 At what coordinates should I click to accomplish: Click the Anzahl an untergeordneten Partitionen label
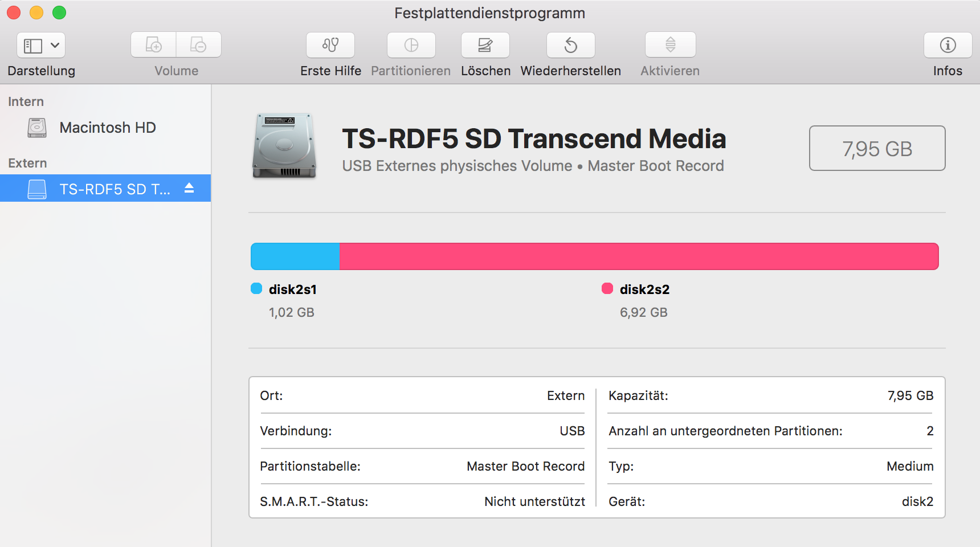point(725,431)
